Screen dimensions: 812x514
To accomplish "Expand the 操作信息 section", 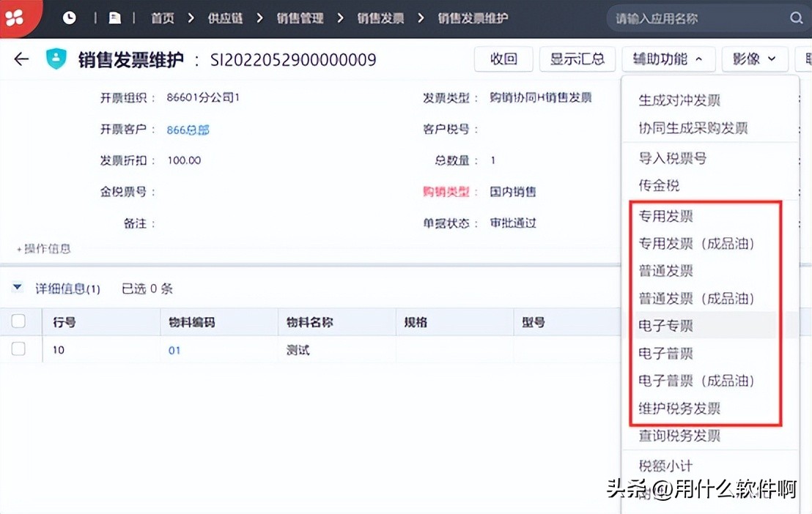I will [x=43, y=248].
